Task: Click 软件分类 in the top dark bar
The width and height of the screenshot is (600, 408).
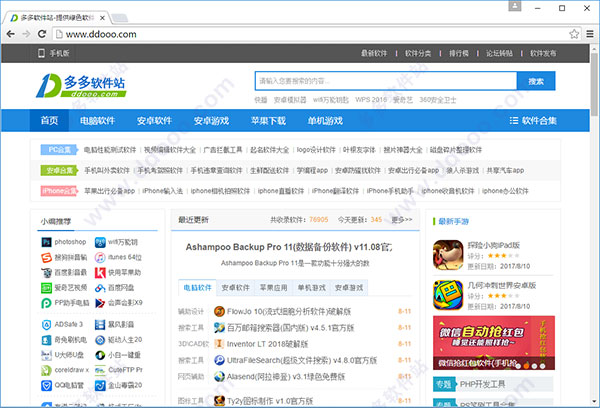Action: [x=418, y=53]
